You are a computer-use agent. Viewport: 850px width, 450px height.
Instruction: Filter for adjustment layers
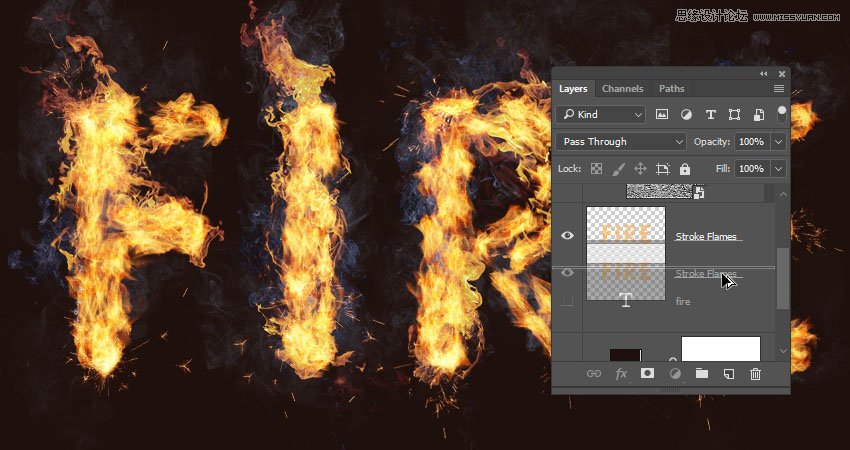point(687,115)
